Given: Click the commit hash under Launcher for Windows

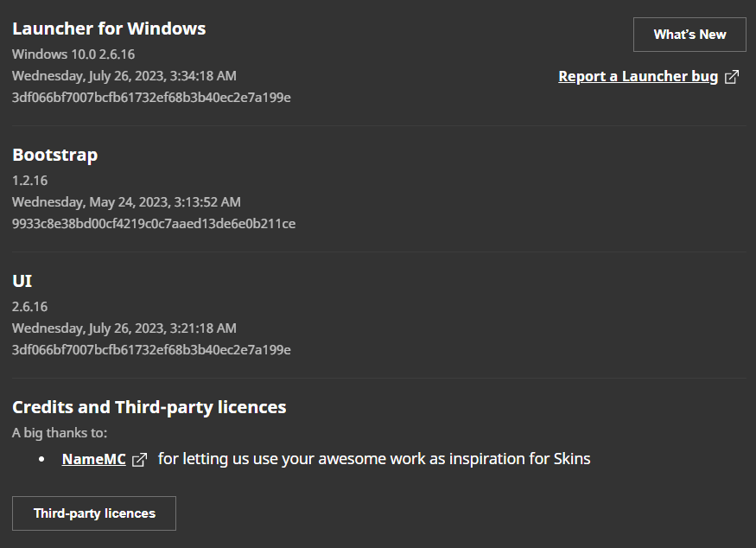Looking at the screenshot, I should pyautogui.click(x=151, y=97).
